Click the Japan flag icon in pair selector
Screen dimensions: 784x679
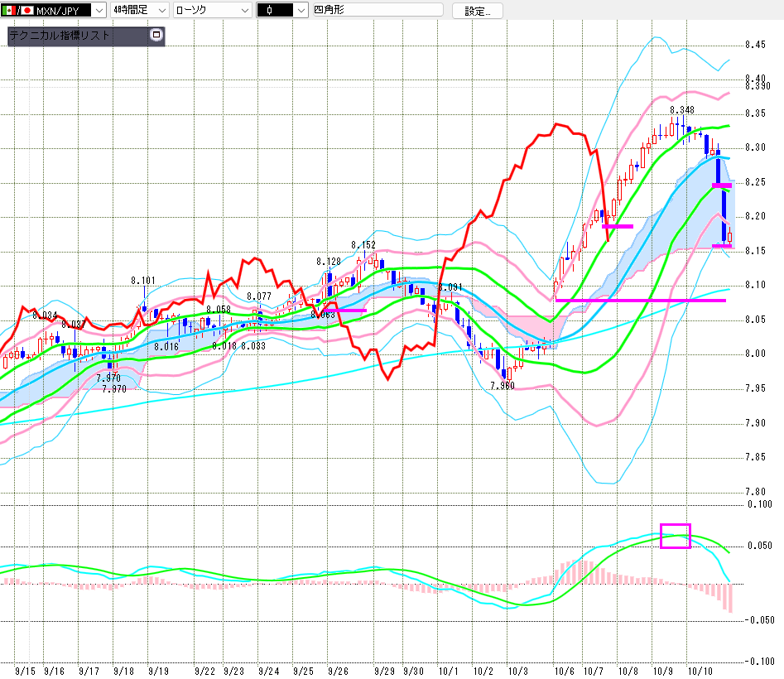coord(26,10)
